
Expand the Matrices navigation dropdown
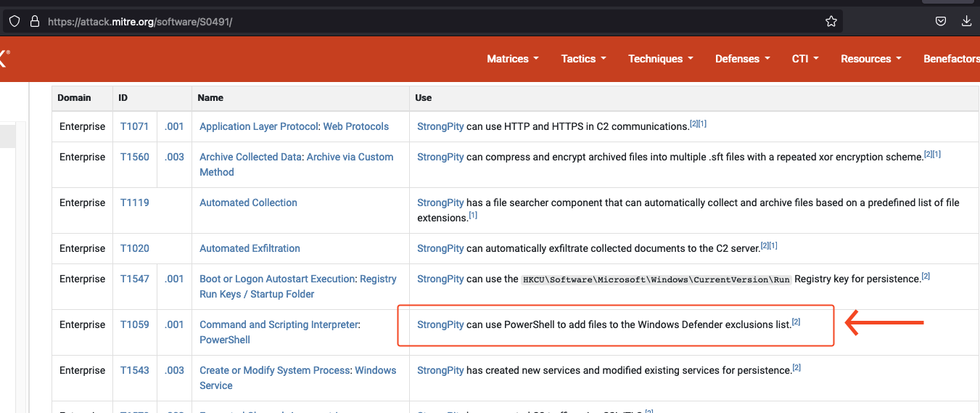point(513,59)
